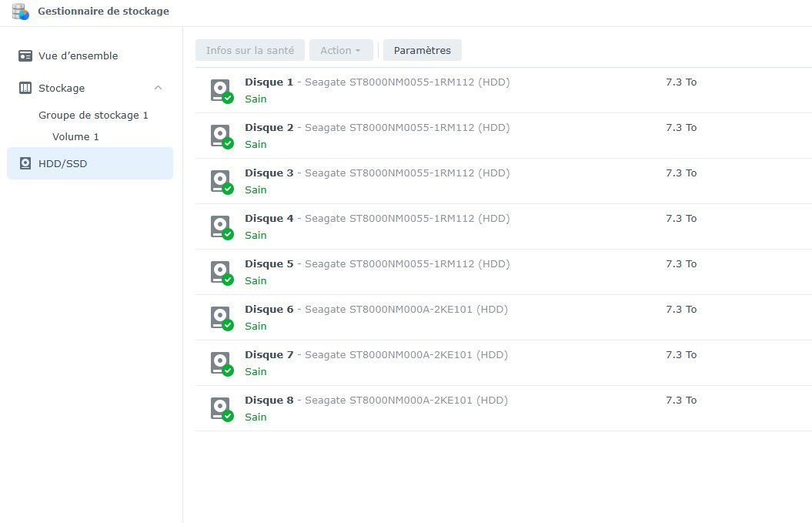Click the 7.3 To capacity of Disque 6
The width and height of the screenshot is (812, 523).
point(681,310)
